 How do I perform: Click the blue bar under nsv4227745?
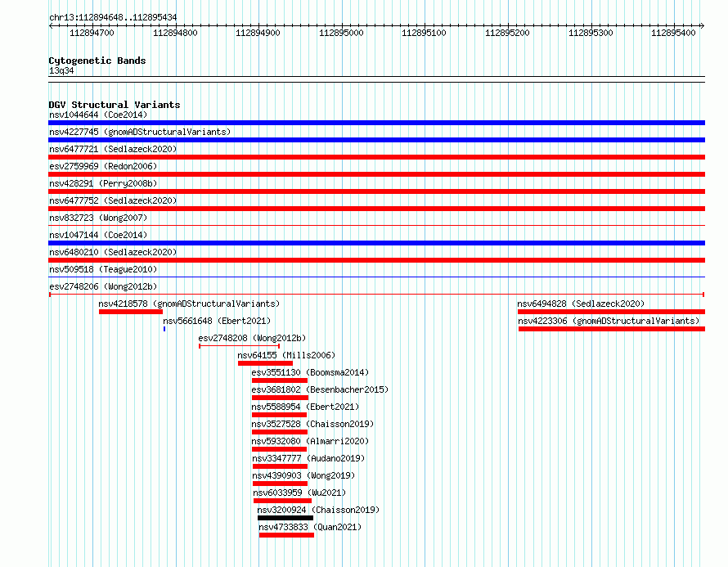point(376,140)
